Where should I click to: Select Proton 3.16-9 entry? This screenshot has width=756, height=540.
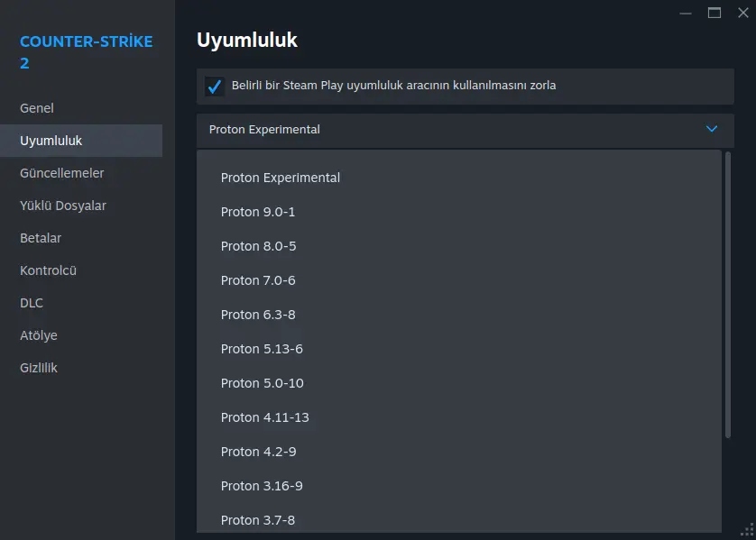pyautogui.click(x=458, y=486)
